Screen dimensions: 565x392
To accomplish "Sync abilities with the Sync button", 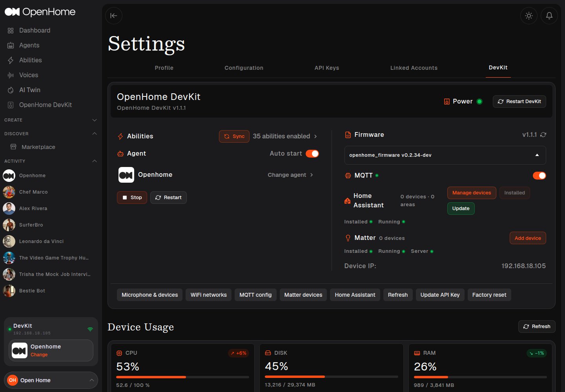I will (x=234, y=136).
